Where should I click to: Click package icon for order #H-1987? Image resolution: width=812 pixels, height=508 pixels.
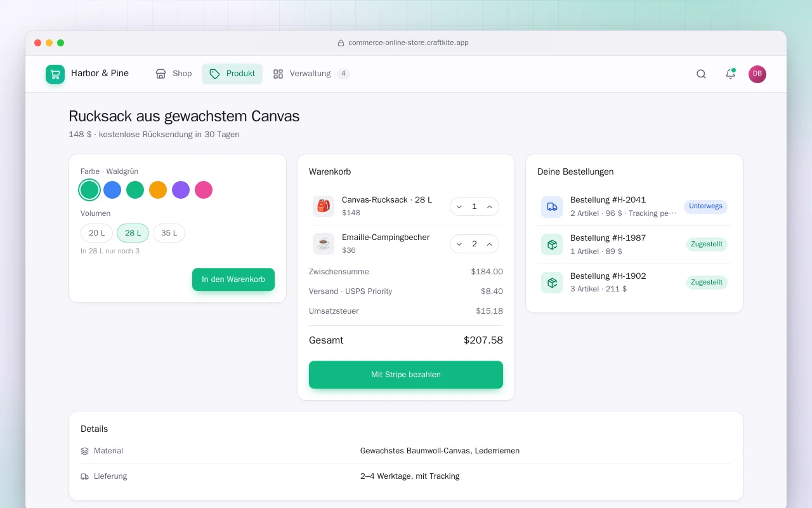[552, 244]
